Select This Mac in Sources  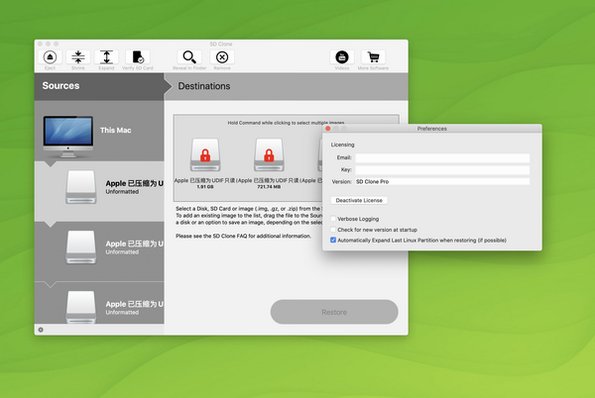(x=99, y=131)
